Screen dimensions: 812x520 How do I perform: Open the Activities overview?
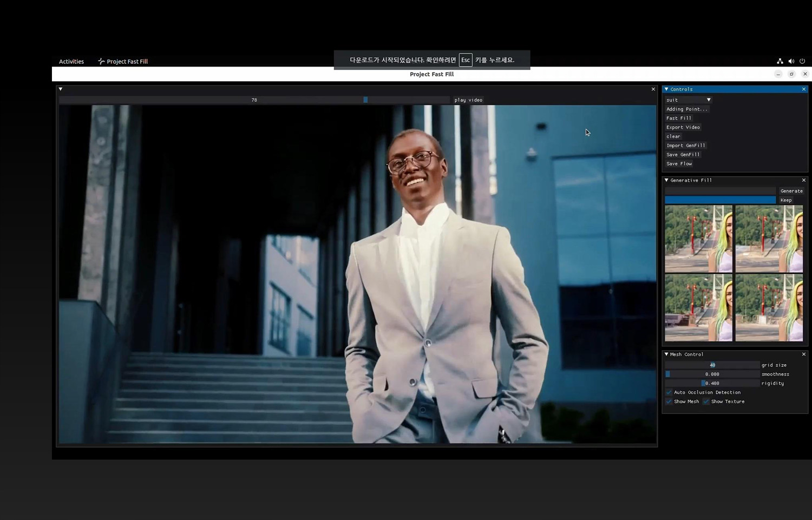(x=71, y=62)
